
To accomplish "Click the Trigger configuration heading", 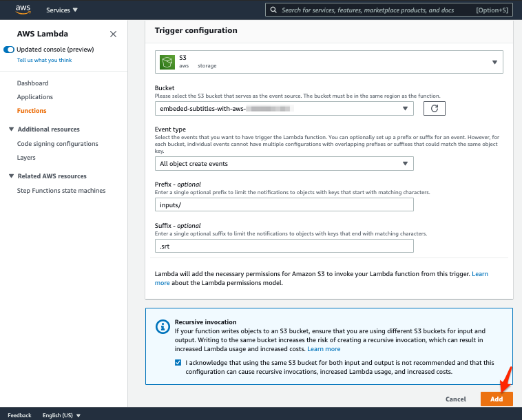I will (196, 30).
